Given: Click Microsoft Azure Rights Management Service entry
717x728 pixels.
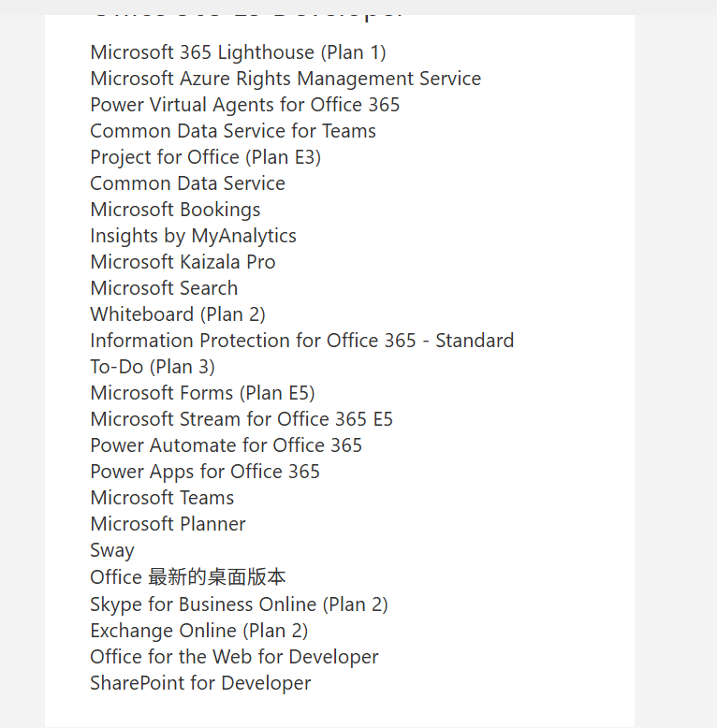Looking at the screenshot, I should tap(285, 79).
